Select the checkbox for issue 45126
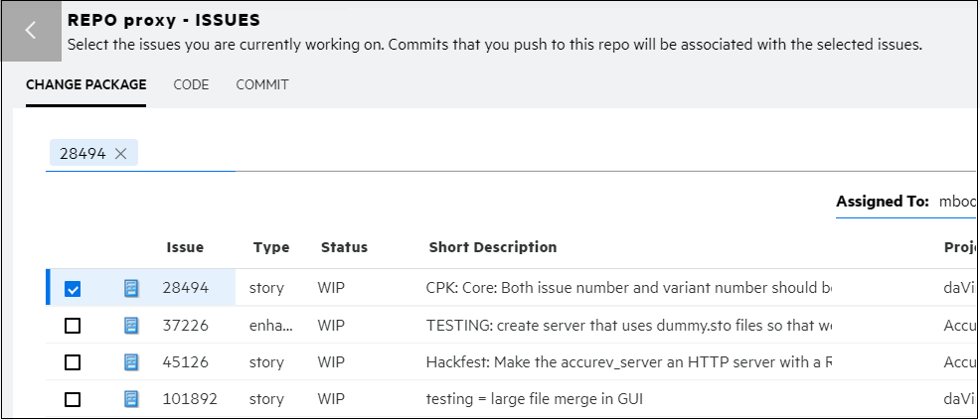The width and height of the screenshot is (980, 420). pyautogui.click(x=73, y=362)
